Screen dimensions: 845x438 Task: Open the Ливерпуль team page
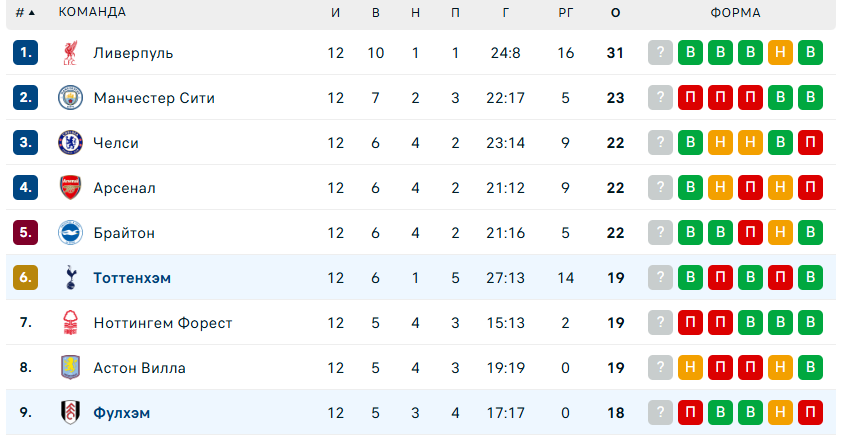[x=133, y=53]
